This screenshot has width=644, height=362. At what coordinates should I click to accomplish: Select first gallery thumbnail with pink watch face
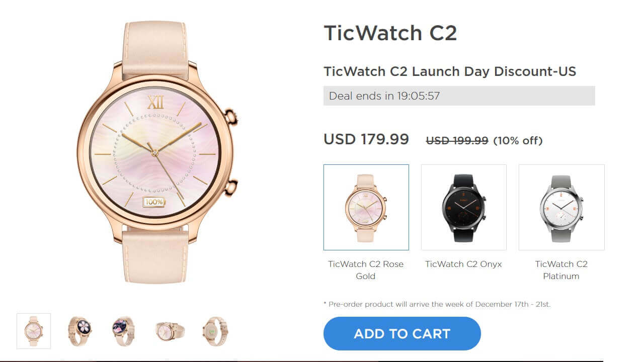tap(34, 331)
